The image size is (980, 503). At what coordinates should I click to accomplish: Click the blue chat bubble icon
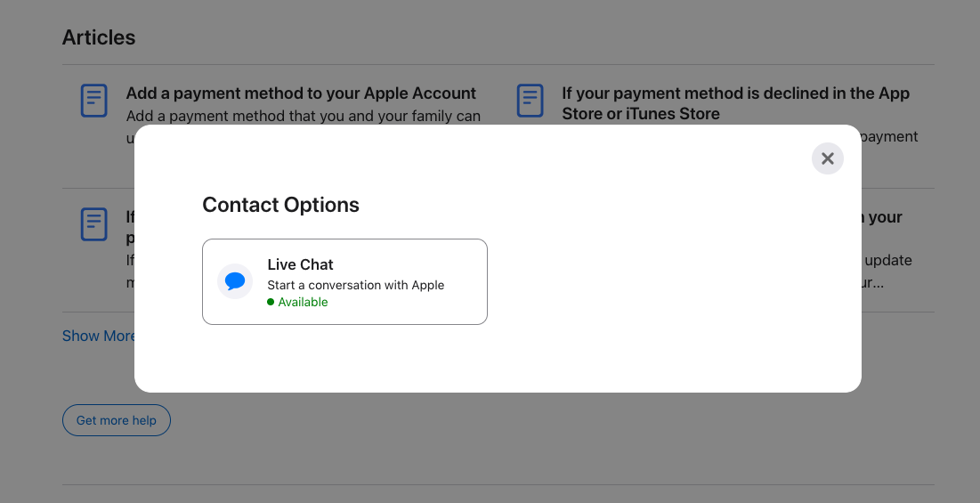point(235,281)
